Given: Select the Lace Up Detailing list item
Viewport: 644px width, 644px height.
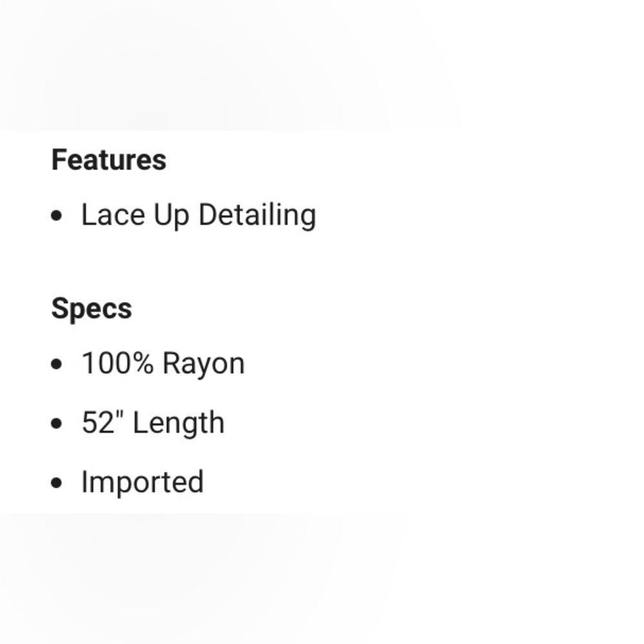Looking at the screenshot, I should [x=198, y=215].
